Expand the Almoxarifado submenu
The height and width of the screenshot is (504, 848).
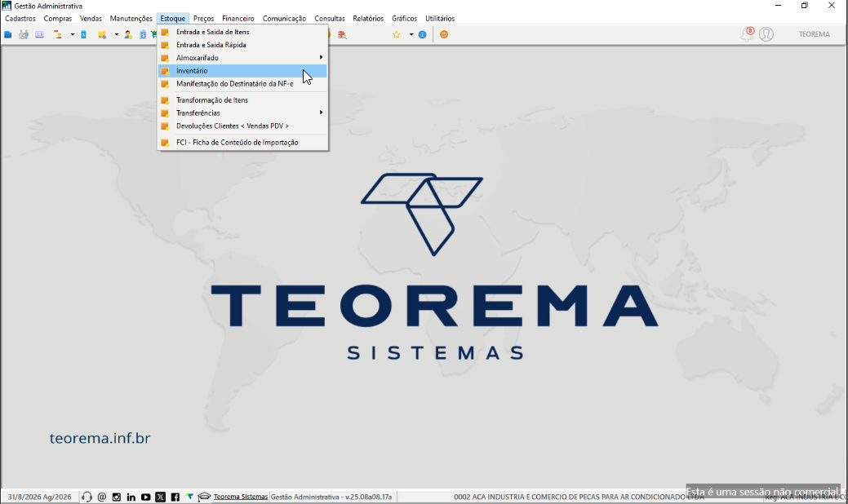242,58
